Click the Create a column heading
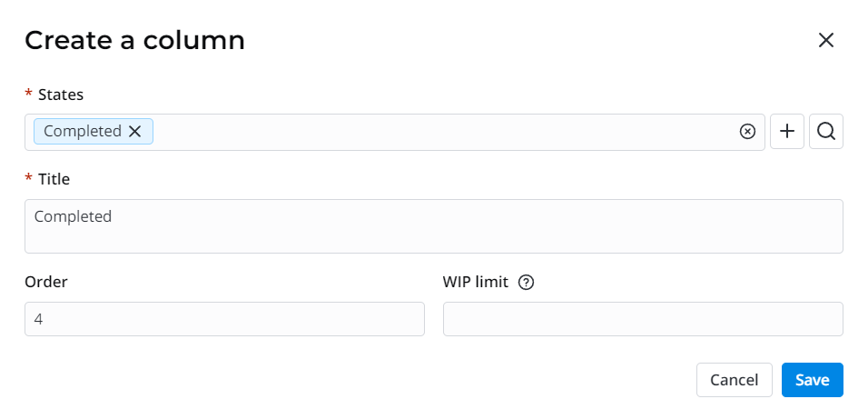The image size is (868, 419). click(134, 40)
